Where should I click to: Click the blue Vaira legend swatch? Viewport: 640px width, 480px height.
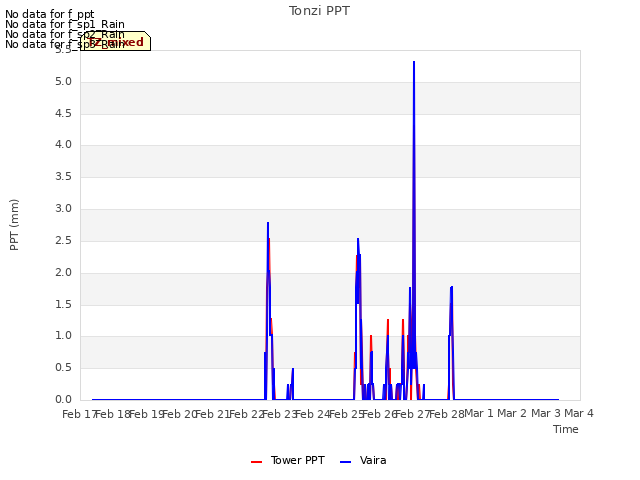click(345, 462)
